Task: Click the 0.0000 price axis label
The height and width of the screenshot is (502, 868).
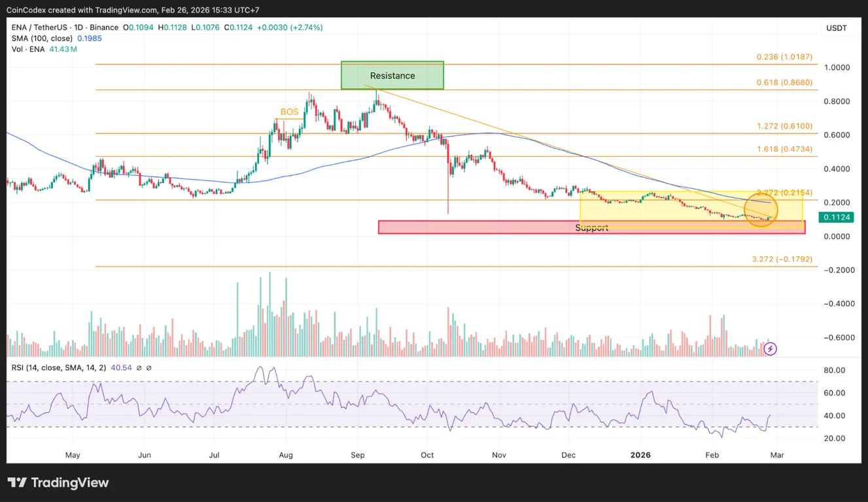Action: [837, 236]
